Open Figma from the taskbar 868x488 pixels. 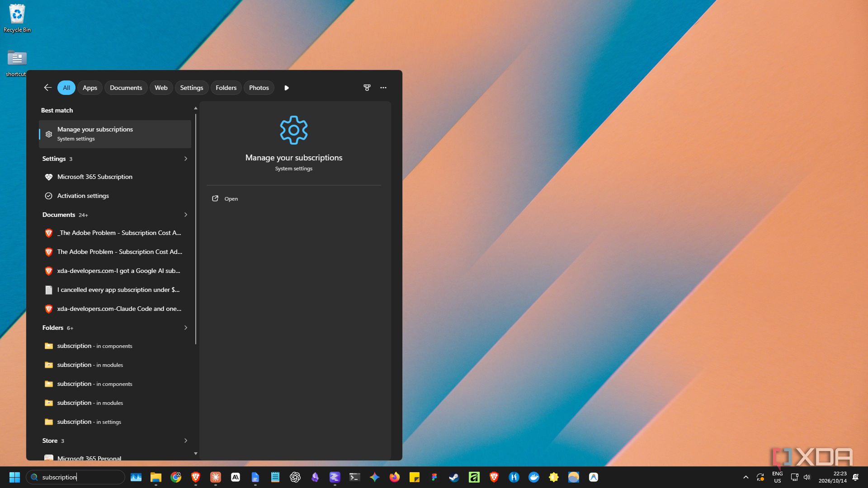tap(434, 477)
